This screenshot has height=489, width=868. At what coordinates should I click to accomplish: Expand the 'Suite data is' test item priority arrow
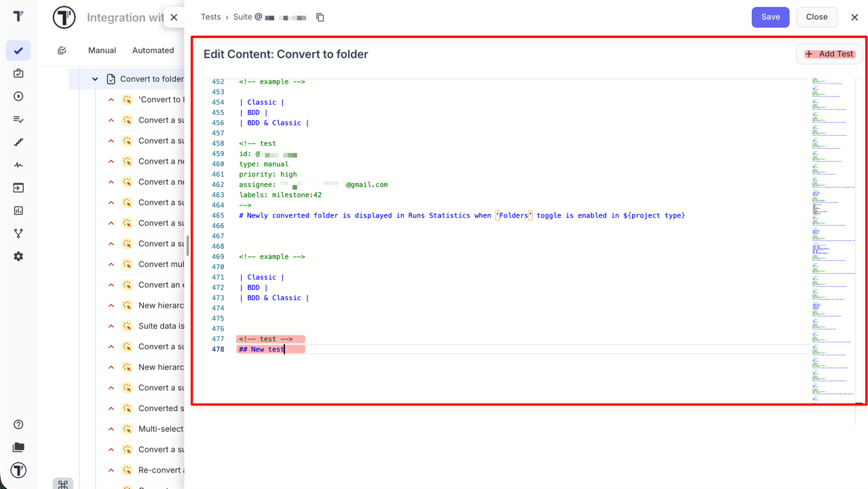click(x=111, y=326)
